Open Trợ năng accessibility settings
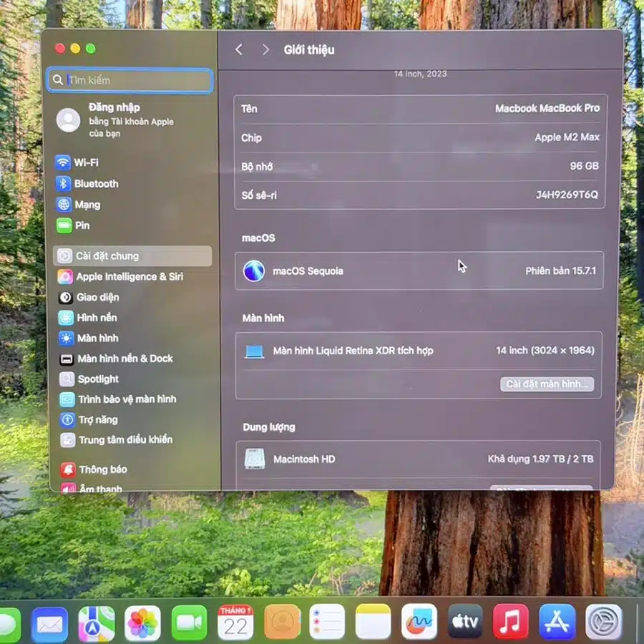 (x=97, y=420)
